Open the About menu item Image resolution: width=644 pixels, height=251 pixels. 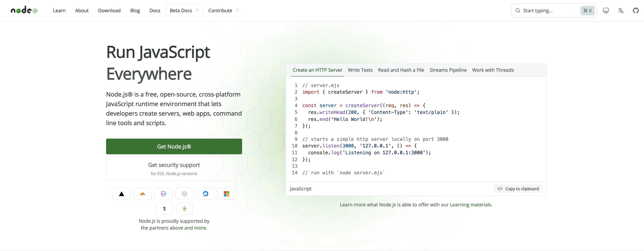[x=82, y=11]
